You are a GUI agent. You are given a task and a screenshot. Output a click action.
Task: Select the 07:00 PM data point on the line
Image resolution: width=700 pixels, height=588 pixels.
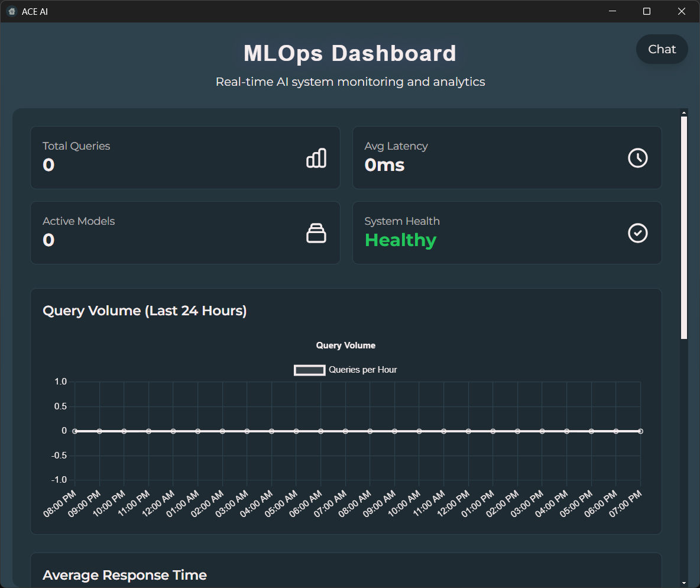(640, 431)
